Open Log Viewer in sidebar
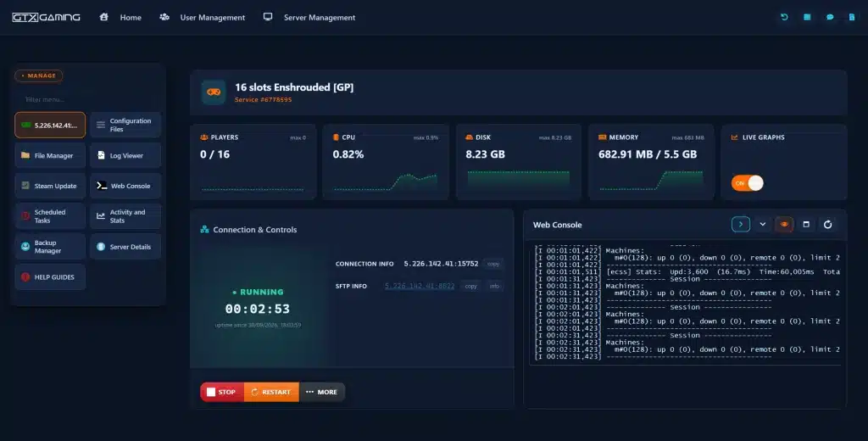This screenshot has width=868, height=441. [x=125, y=156]
